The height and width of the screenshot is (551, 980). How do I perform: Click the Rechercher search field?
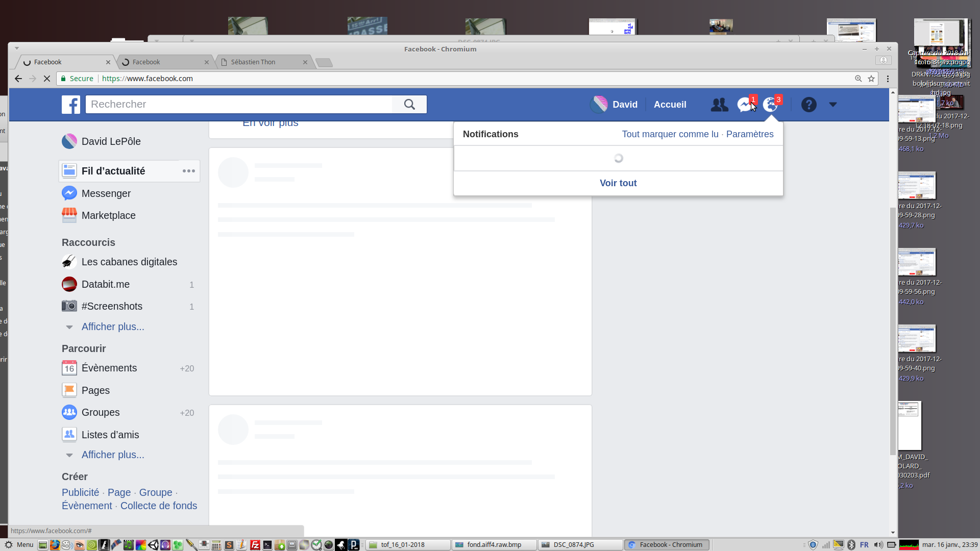pos(239,105)
